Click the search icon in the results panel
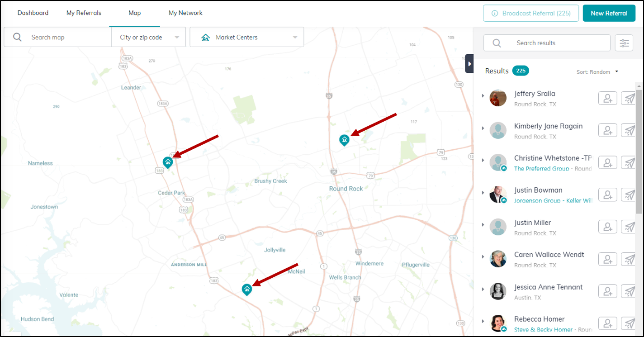This screenshot has height=337, width=644. tap(497, 43)
